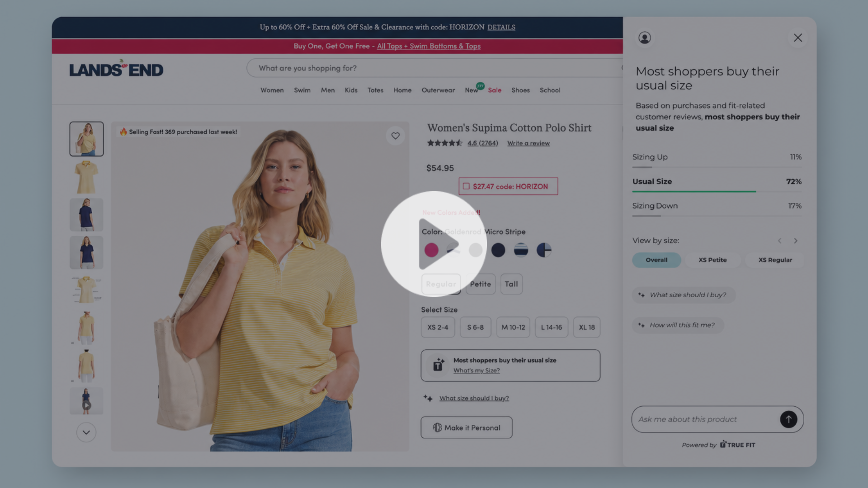Pick the navy striped color swatch
This screenshot has height=488, width=868.
point(521,250)
